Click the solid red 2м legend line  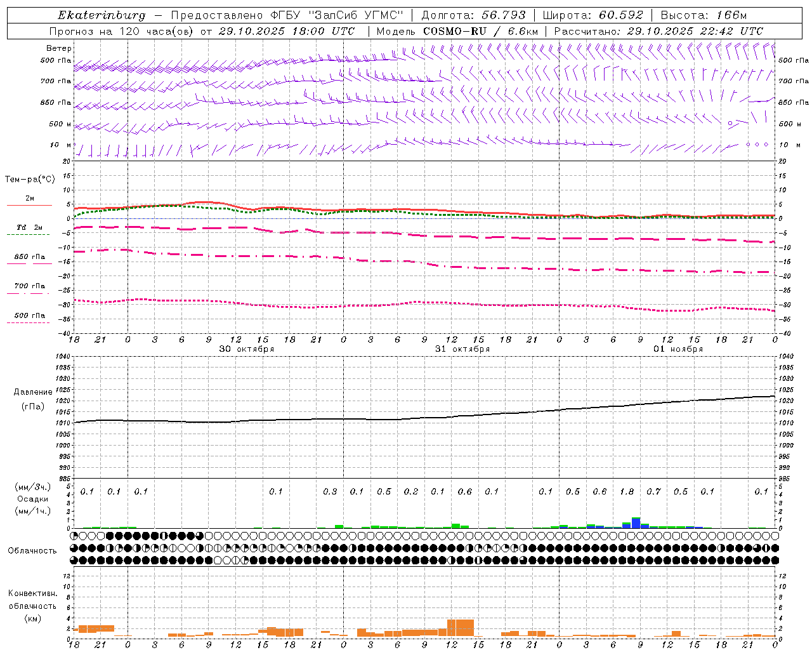[29, 205]
